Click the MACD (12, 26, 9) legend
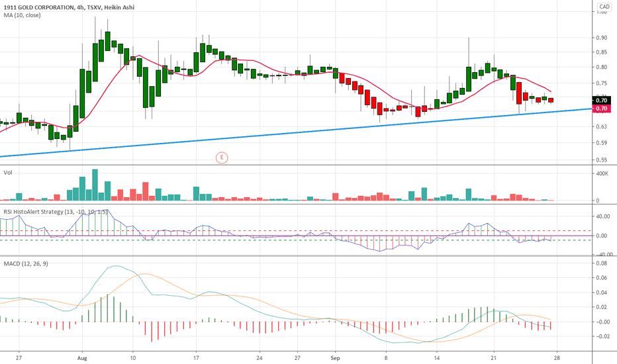 tap(26, 263)
